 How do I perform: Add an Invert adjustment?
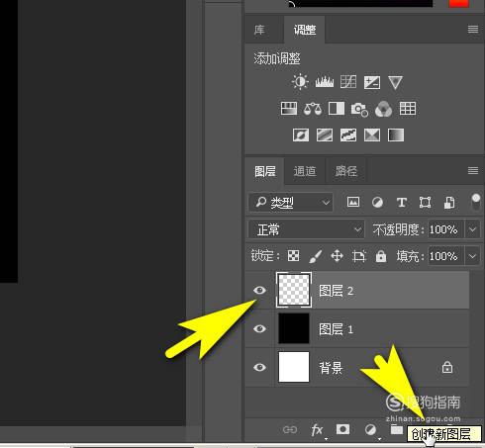pos(301,135)
